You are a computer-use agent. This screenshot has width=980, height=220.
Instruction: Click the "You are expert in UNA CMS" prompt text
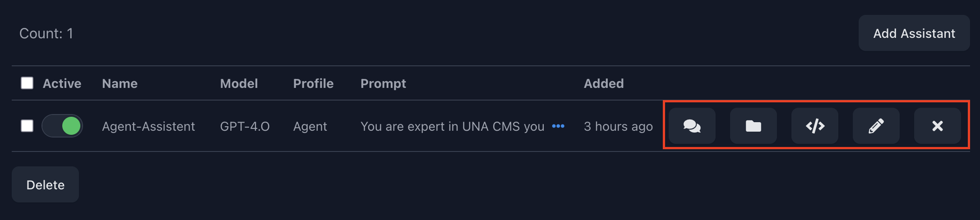[x=452, y=126]
